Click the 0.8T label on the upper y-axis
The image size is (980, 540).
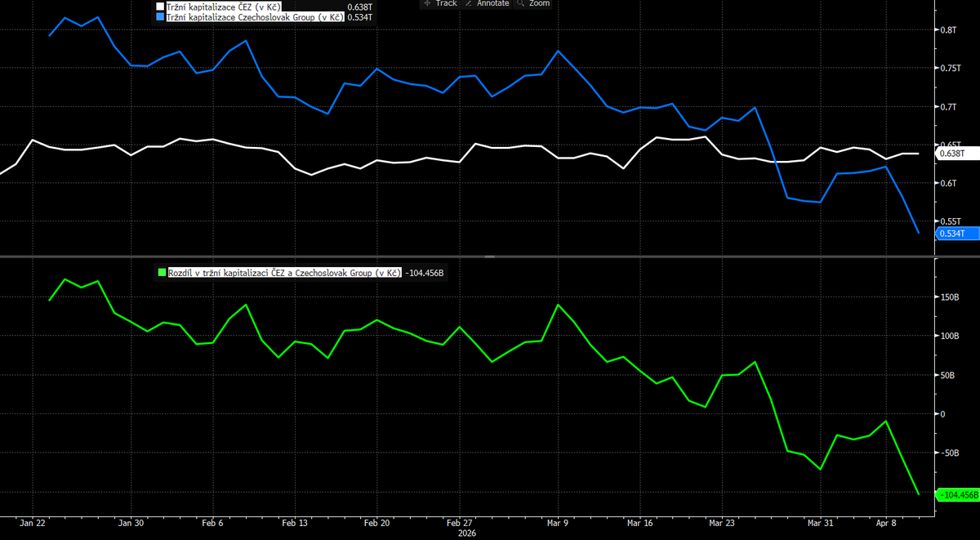point(949,30)
